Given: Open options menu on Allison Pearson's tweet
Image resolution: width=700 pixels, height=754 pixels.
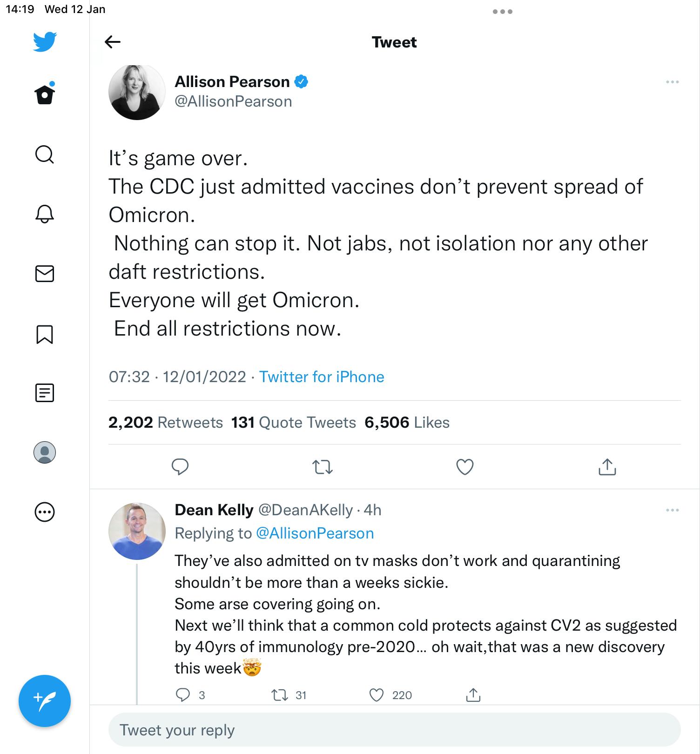Looking at the screenshot, I should click(x=672, y=82).
